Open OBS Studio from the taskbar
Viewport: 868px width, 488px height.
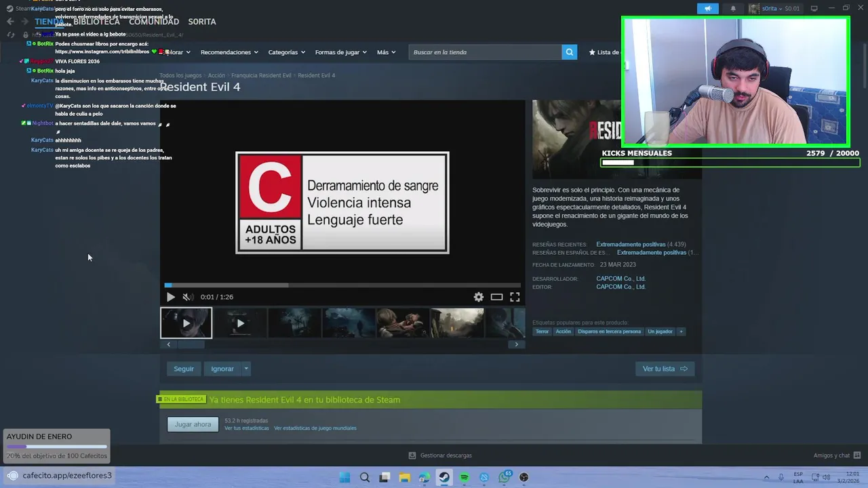524,477
